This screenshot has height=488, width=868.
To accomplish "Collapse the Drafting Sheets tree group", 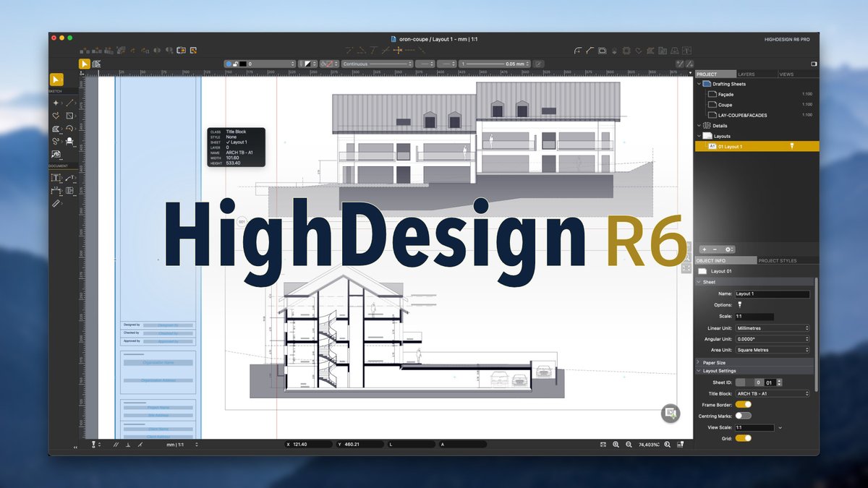I will 699,84.
